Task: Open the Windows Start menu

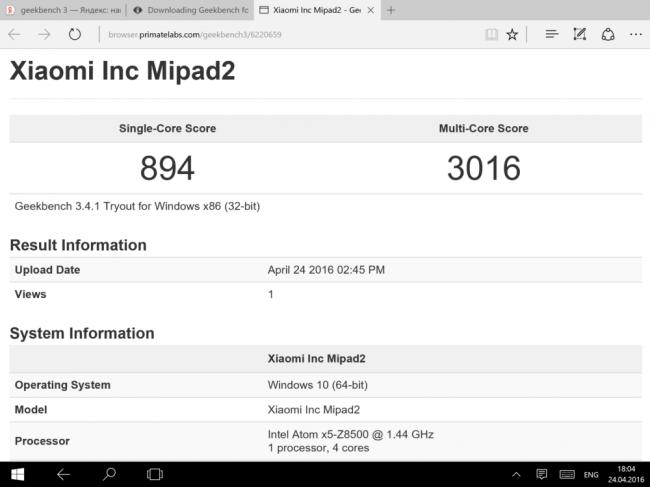Action: point(17,474)
